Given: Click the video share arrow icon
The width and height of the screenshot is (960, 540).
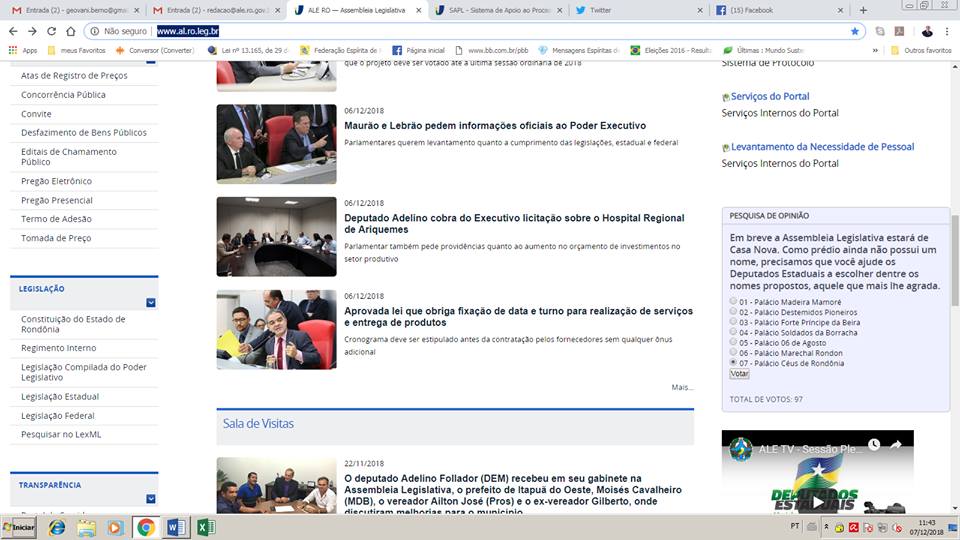Looking at the screenshot, I should click(x=896, y=446).
